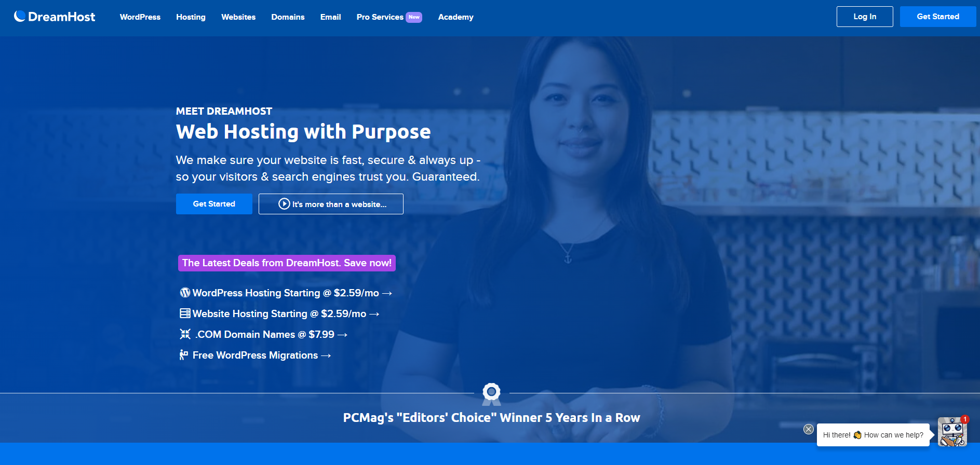Click the DreamHost logo

click(x=55, y=17)
